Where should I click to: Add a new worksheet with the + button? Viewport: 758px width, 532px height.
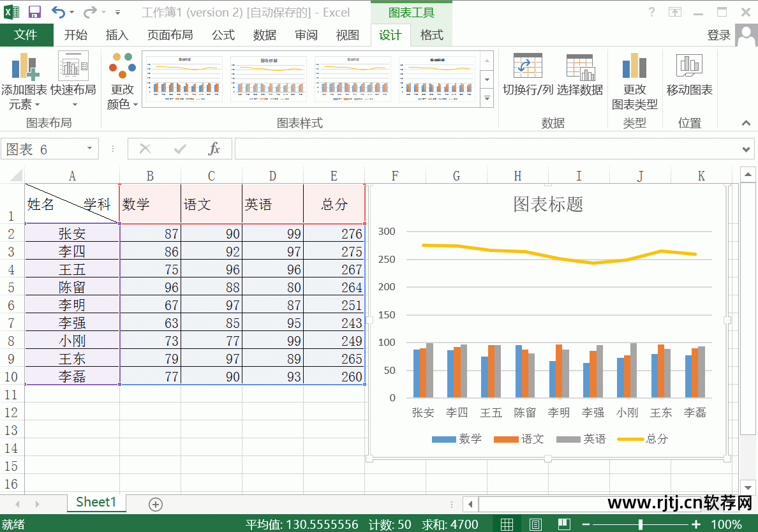[x=155, y=503]
